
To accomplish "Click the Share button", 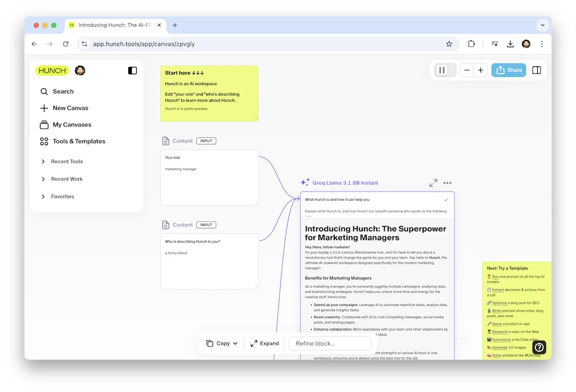I will point(508,70).
